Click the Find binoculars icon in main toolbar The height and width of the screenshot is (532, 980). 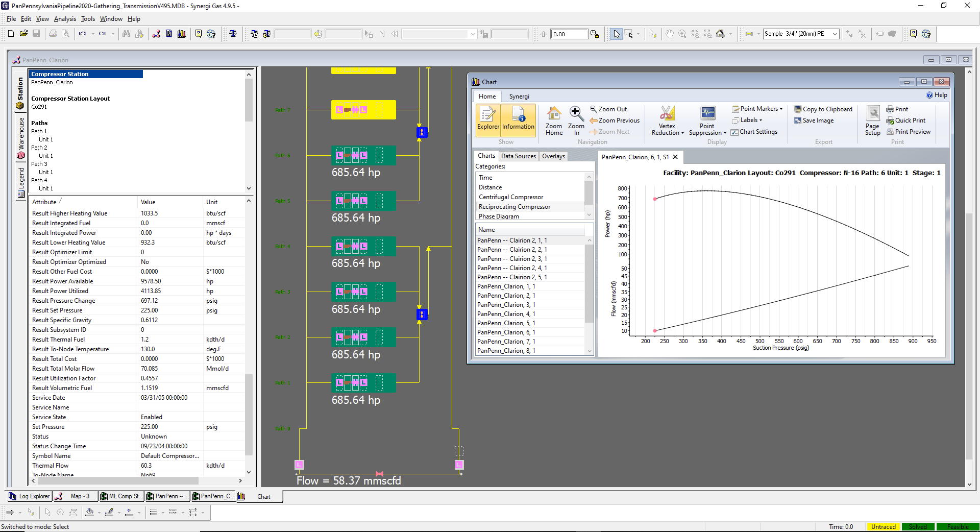[126, 34]
